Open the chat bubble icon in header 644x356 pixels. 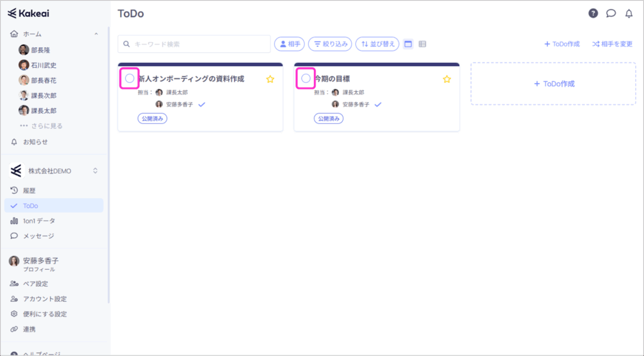tap(611, 13)
